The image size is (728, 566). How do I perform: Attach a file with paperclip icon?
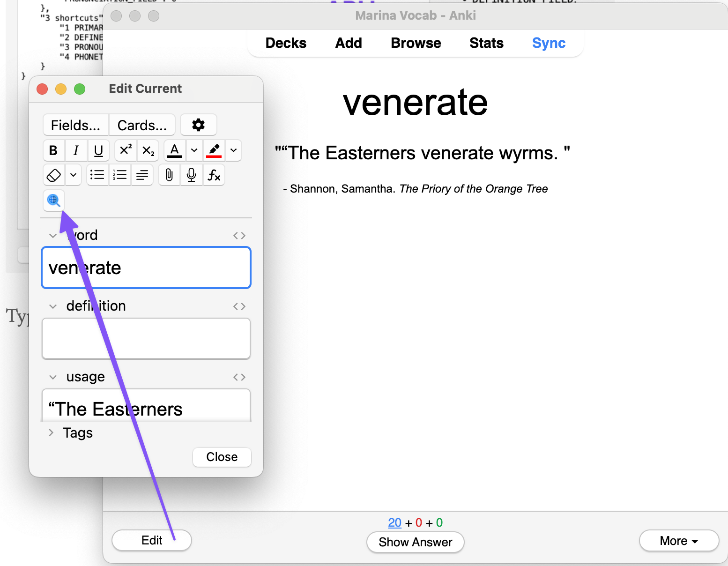(x=169, y=175)
